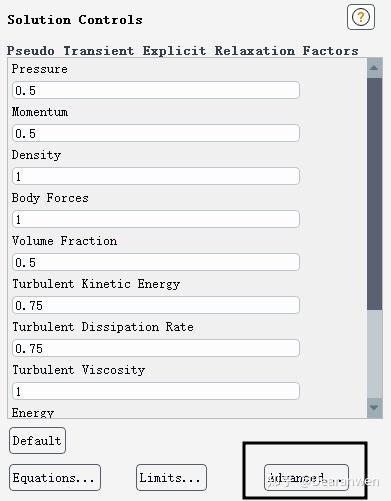391x501 pixels.
Task: Click the scrollbar down arrow
Action: click(374, 407)
